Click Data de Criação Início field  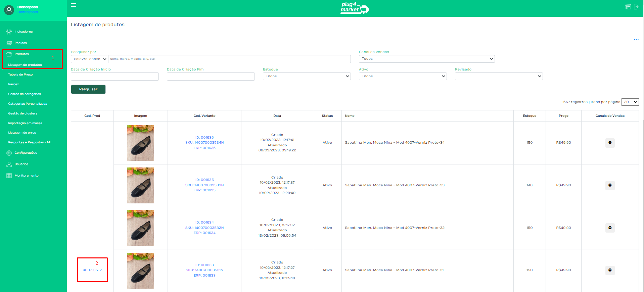click(x=115, y=77)
